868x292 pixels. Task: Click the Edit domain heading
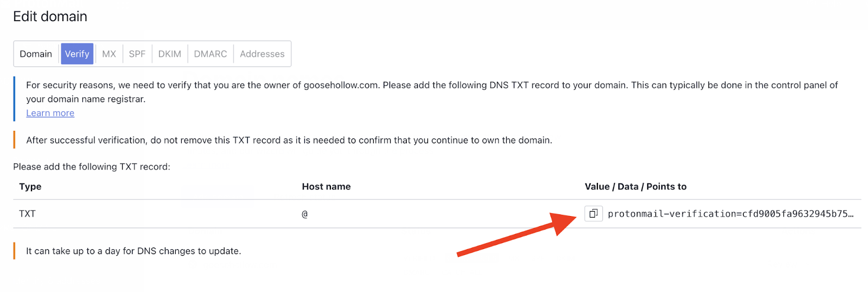[x=50, y=16]
